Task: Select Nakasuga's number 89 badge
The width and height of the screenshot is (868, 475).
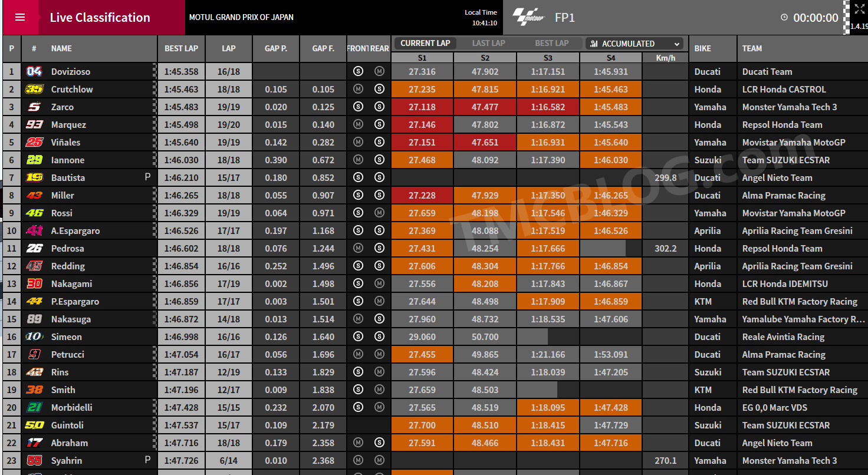Action: [x=34, y=319]
